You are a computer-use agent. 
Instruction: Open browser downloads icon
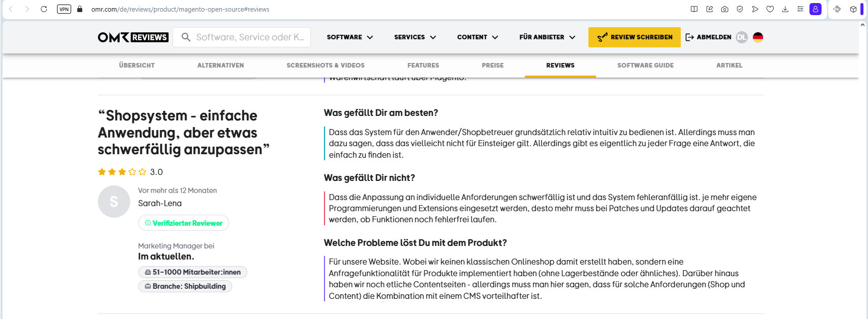click(785, 9)
